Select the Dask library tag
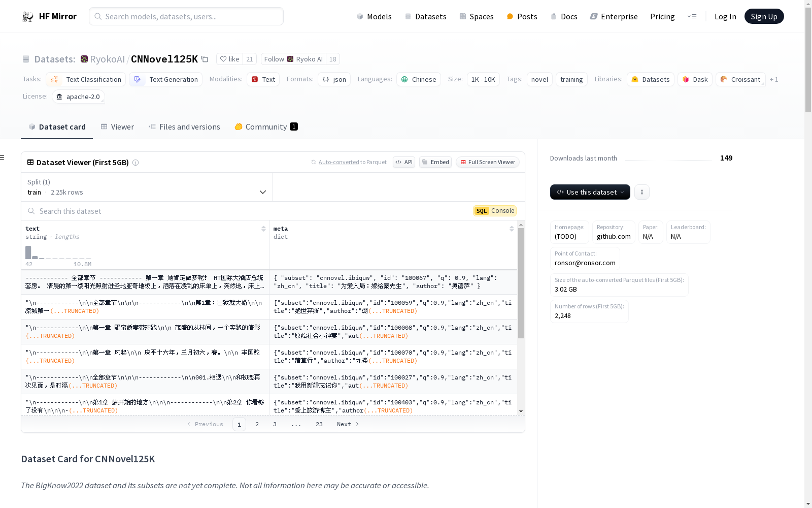The height and width of the screenshot is (508, 812). pyautogui.click(x=695, y=79)
